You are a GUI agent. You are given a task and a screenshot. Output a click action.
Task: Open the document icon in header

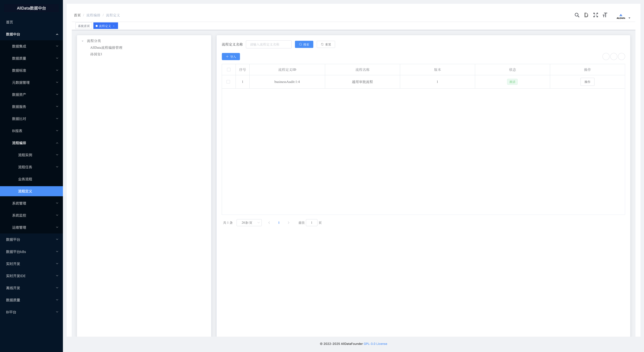(586, 15)
